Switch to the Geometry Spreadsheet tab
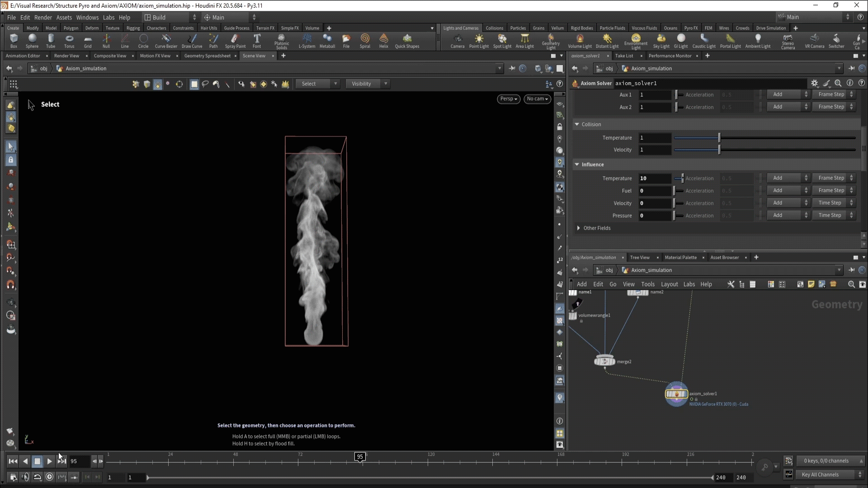 pyautogui.click(x=207, y=56)
